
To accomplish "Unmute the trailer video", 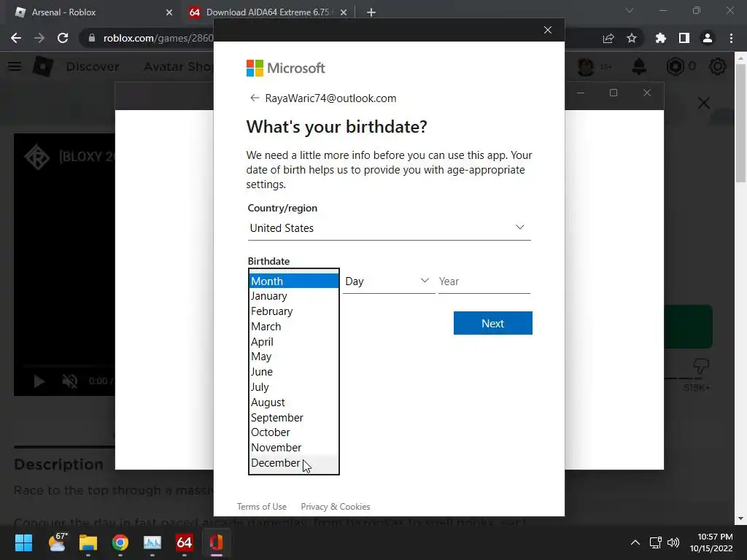I will pyautogui.click(x=69, y=381).
